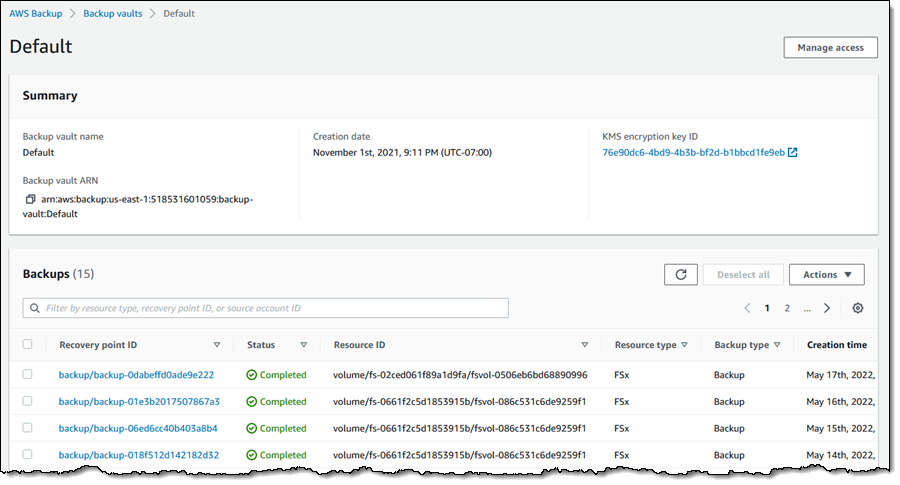
Task: Focus the backups filter search field
Action: click(266, 308)
